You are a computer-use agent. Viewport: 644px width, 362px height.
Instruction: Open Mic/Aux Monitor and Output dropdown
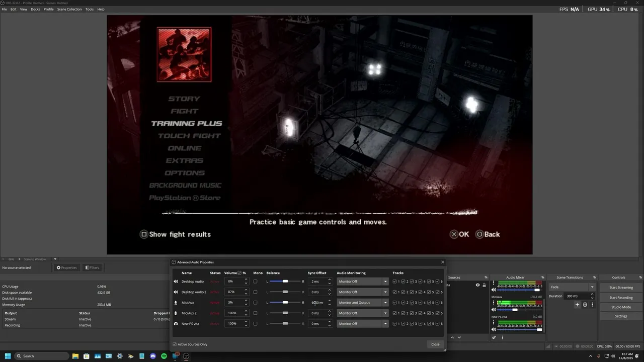click(363, 303)
